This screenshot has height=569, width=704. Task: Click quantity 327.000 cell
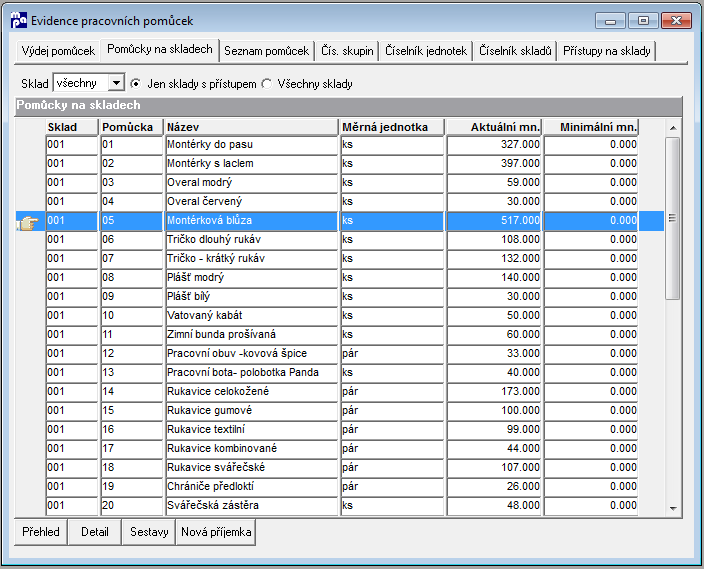494,145
